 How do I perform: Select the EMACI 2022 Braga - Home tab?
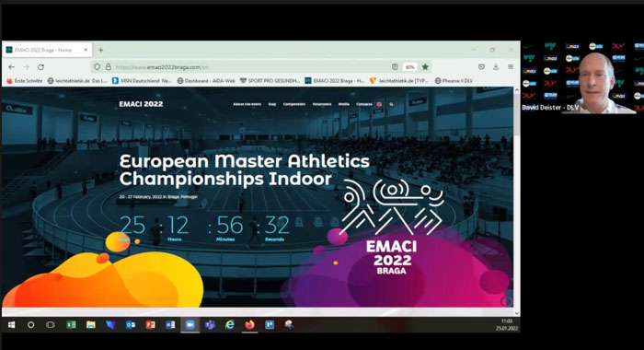coord(47,50)
